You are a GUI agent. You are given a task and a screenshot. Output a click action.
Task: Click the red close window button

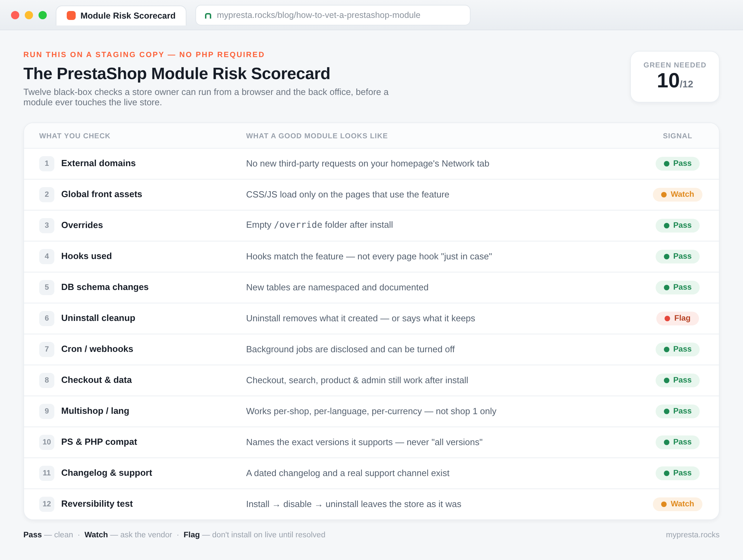15,15
